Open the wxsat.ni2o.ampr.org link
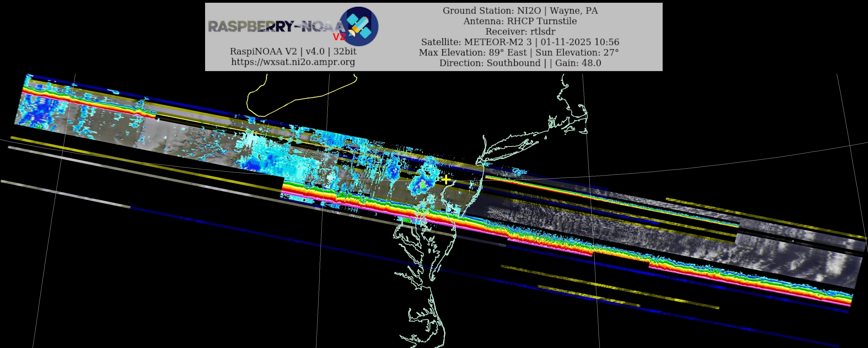868x348 pixels. tap(293, 62)
